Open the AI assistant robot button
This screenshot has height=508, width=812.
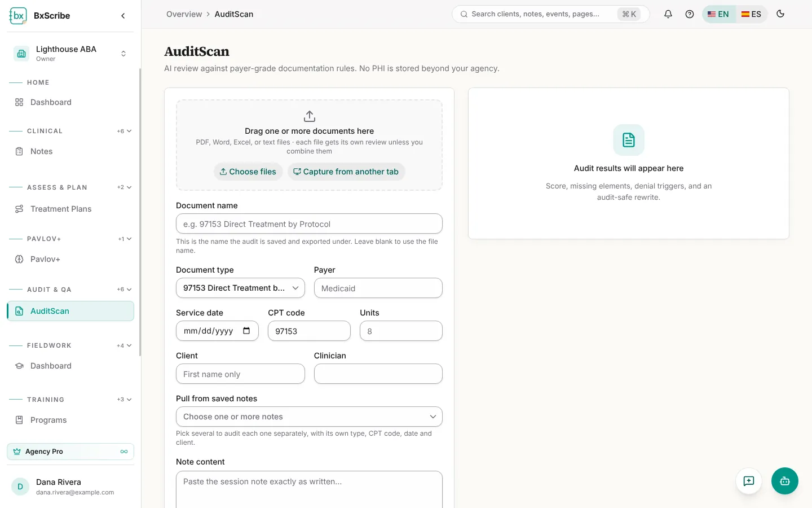click(x=785, y=481)
